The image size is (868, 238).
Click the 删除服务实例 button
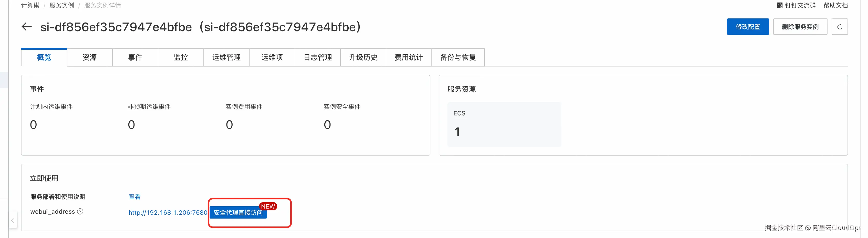click(800, 27)
